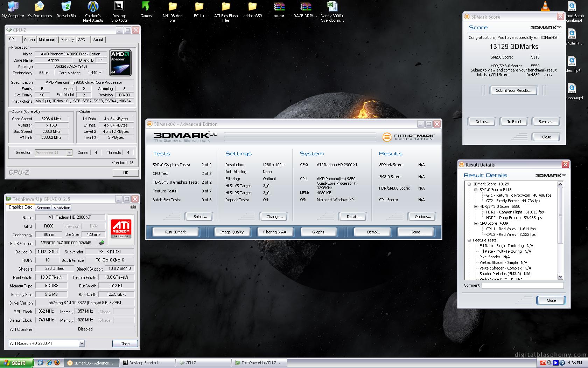Open Filtering & AA... settings
This screenshot has height=368, width=588.
(x=276, y=232)
